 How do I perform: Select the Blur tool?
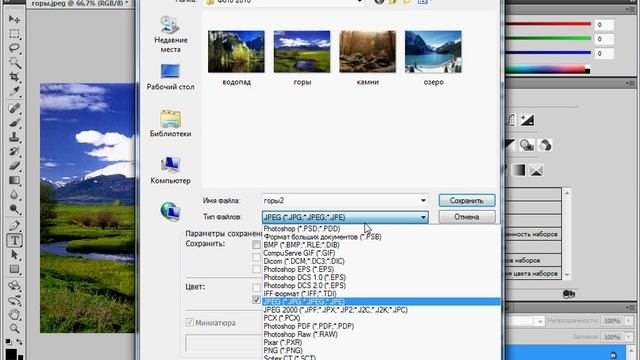(14, 195)
